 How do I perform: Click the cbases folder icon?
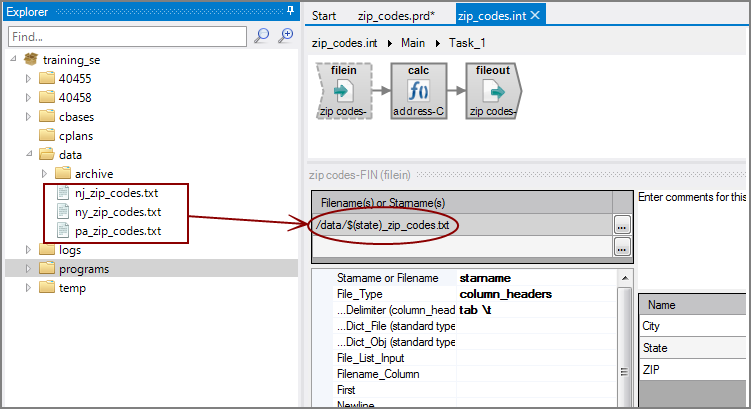click(46, 116)
